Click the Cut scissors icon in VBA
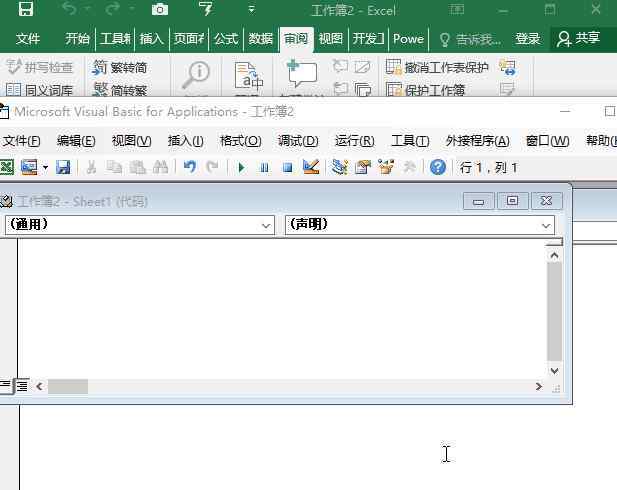The width and height of the screenshot is (617, 490). (91, 168)
